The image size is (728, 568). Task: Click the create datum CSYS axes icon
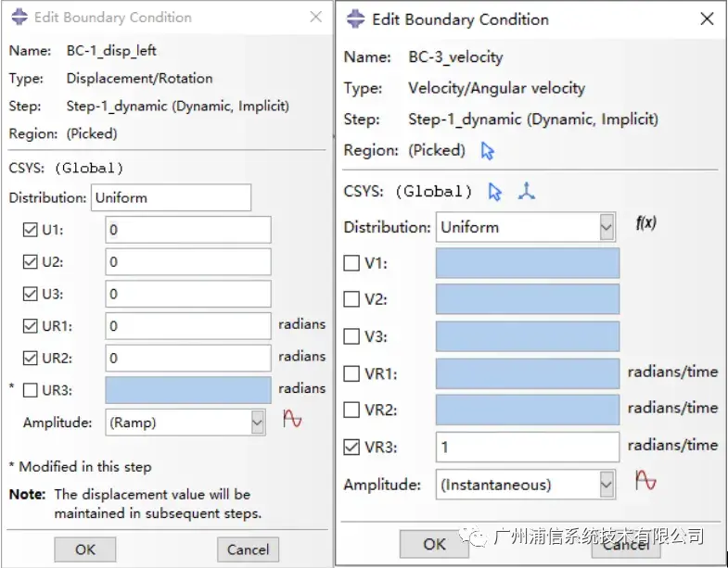click(526, 192)
